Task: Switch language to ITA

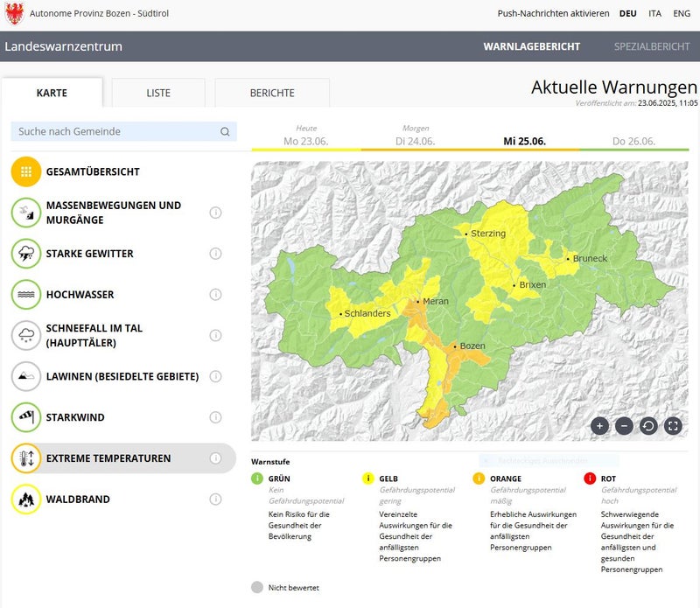Action: point(654,14)
